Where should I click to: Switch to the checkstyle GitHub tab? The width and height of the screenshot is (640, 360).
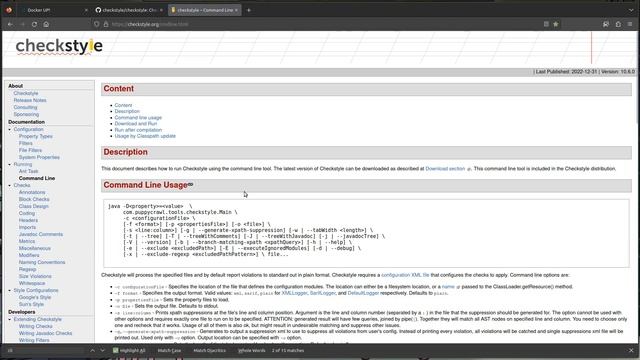click(129, 10)
